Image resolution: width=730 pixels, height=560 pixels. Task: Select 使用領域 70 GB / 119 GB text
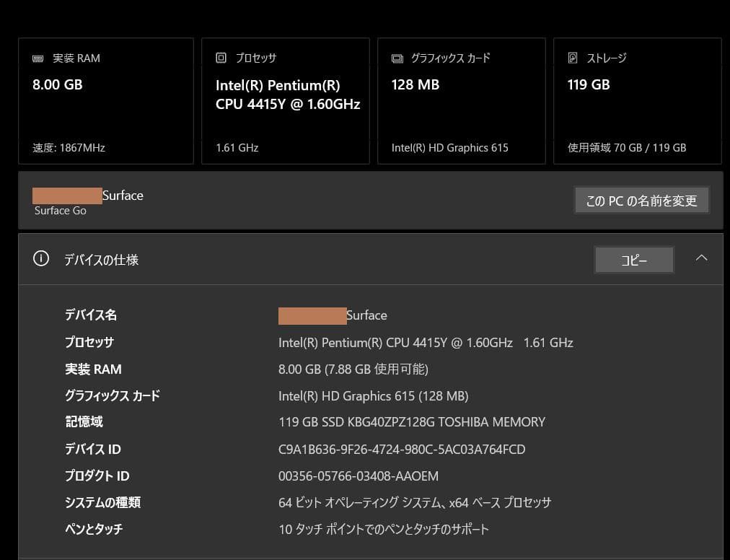(x=627, y=148)
